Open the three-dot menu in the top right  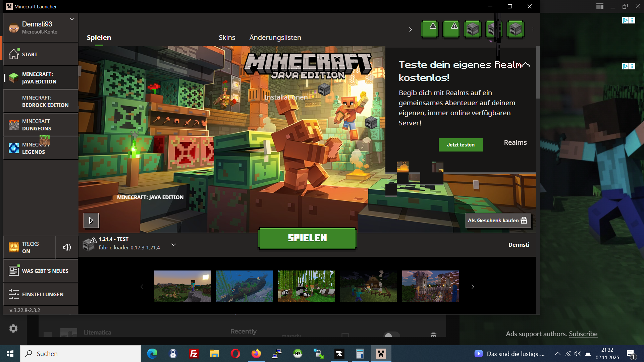533,29
